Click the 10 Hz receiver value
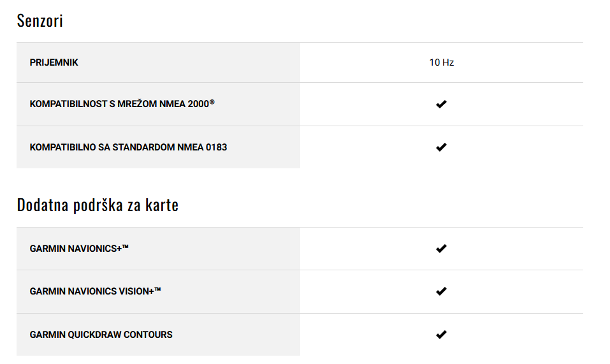 442,62
